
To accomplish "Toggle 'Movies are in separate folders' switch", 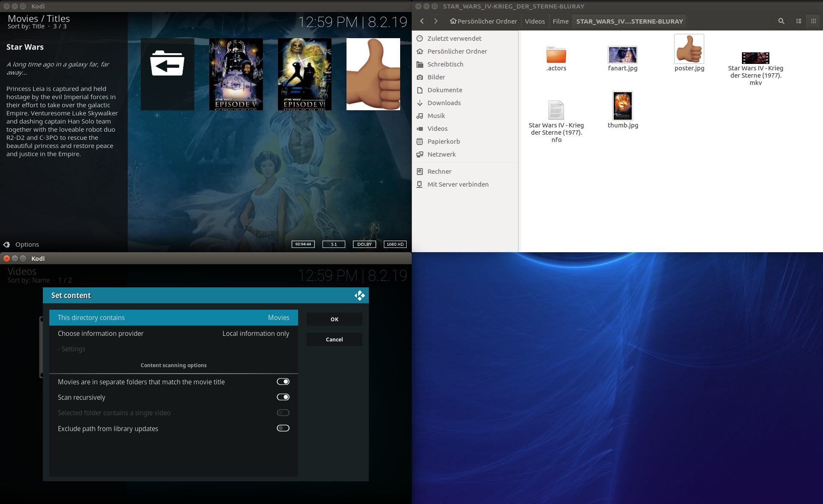I will 283,382.
